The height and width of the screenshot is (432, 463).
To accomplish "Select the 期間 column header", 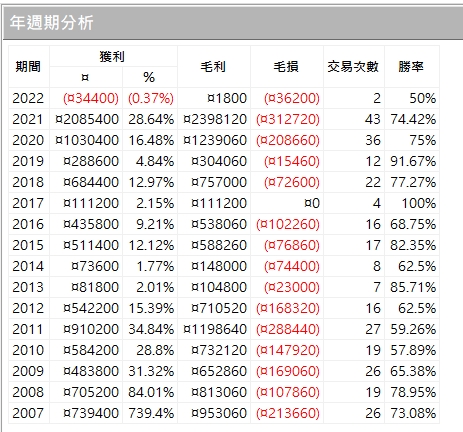I will (x=29, y=67).
